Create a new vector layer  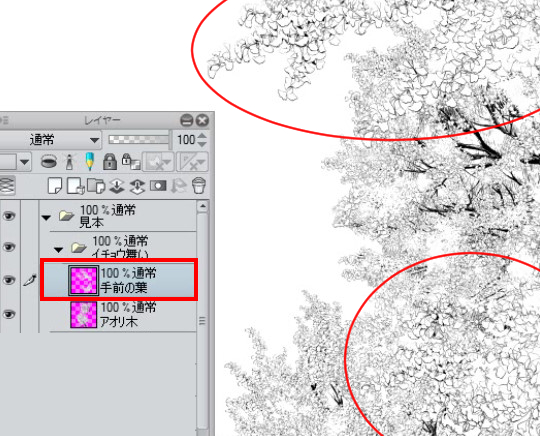pos(76,186)
